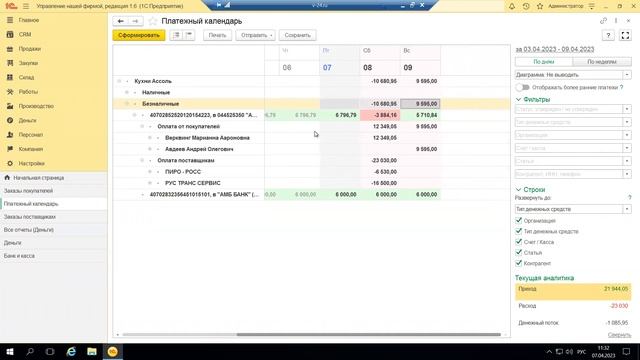Uncheck the Тип денежных средств checkbox

519,231
